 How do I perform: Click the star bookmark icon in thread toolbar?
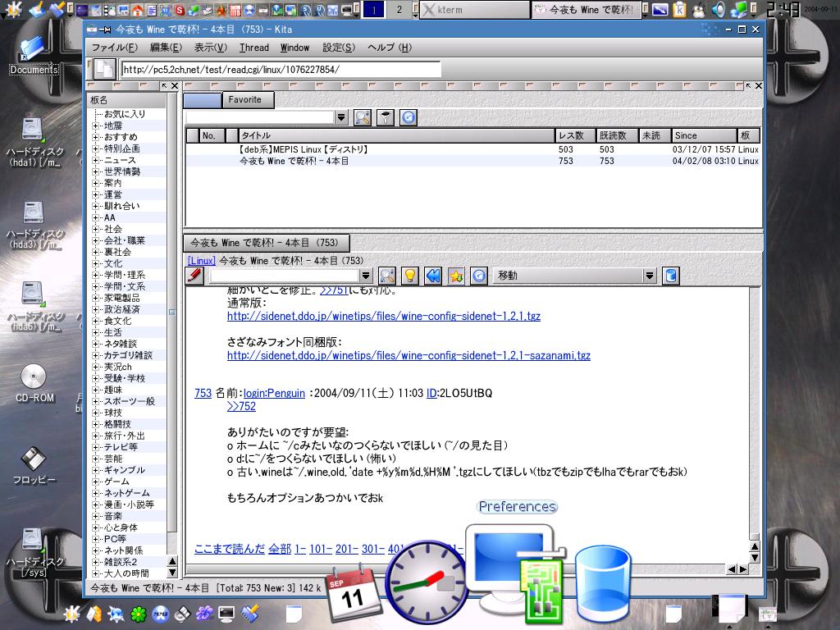(456, 276)
